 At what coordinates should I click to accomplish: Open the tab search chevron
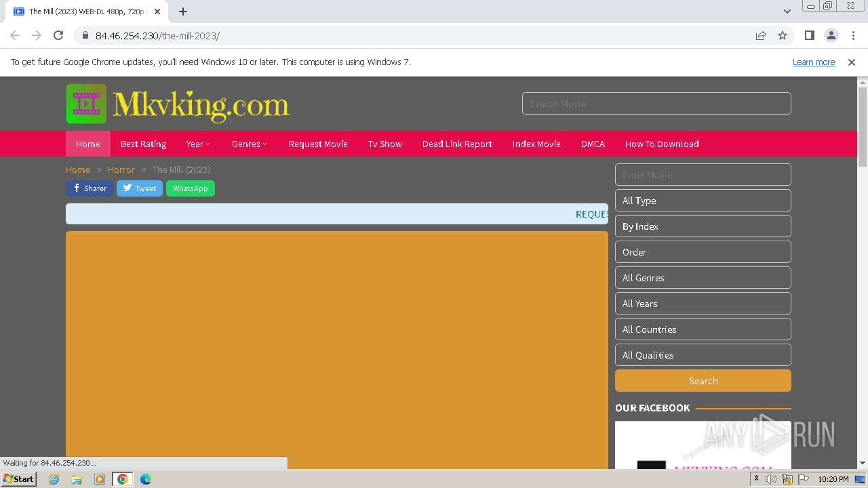[x=787, y=12]
